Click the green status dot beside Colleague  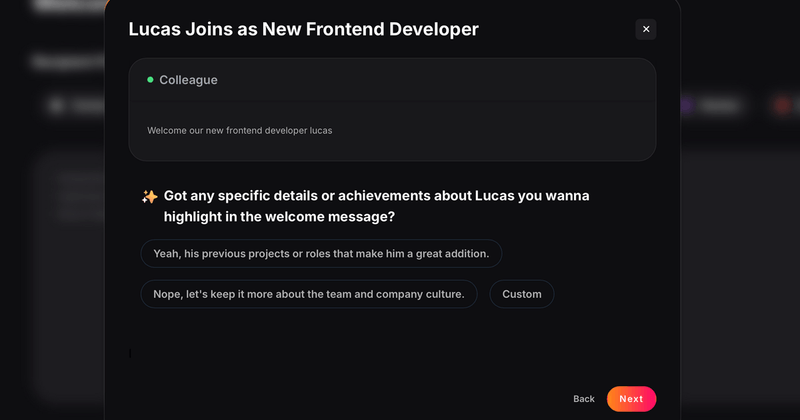point(150,79)
